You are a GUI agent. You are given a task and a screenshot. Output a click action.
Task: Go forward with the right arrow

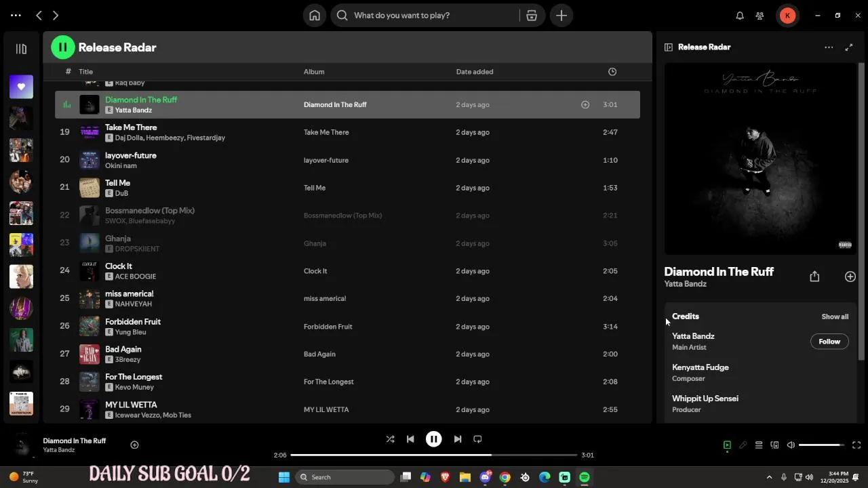point(56,15)
